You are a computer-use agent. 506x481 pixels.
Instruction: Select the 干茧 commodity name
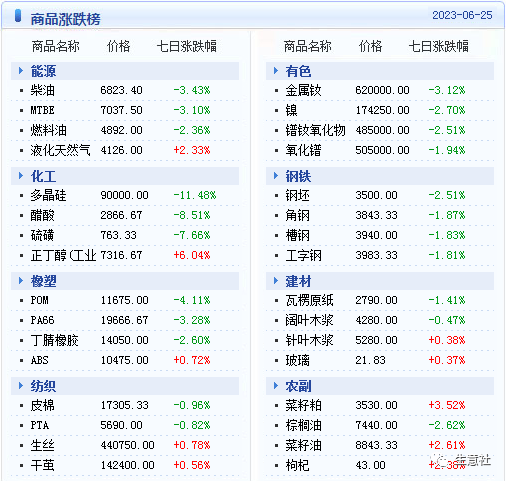[x=42, y=465]
